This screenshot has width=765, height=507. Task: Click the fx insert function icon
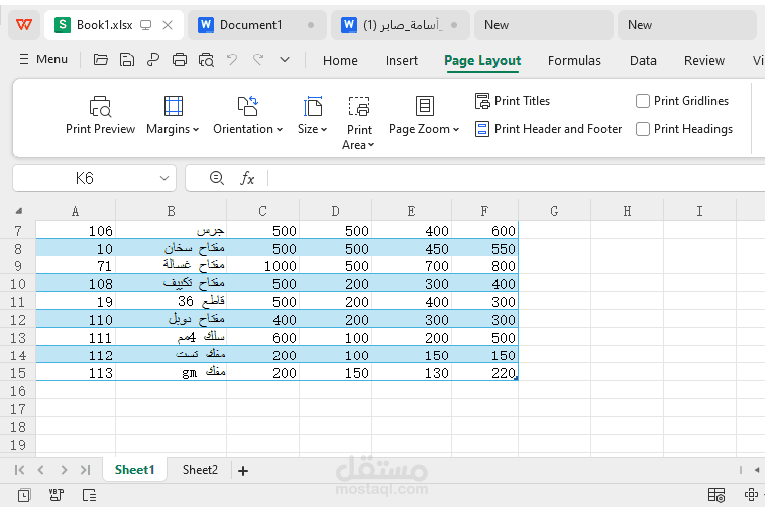(x=247, y=178)
